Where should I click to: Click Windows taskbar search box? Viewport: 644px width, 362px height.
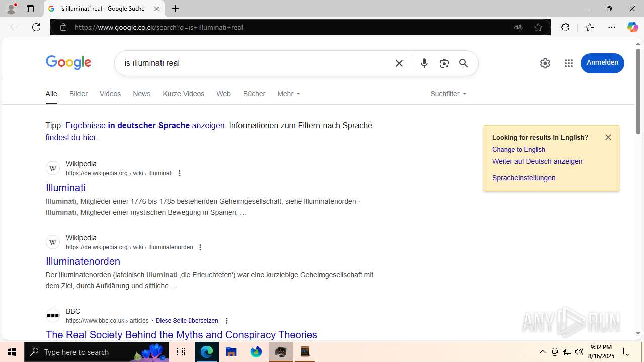(x=97, y=352)
